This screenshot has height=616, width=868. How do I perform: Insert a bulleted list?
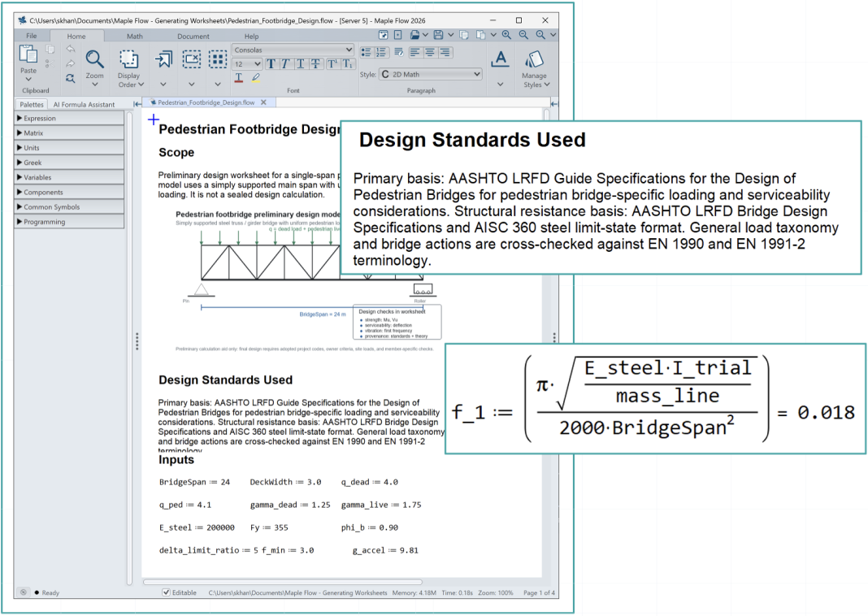366,52
